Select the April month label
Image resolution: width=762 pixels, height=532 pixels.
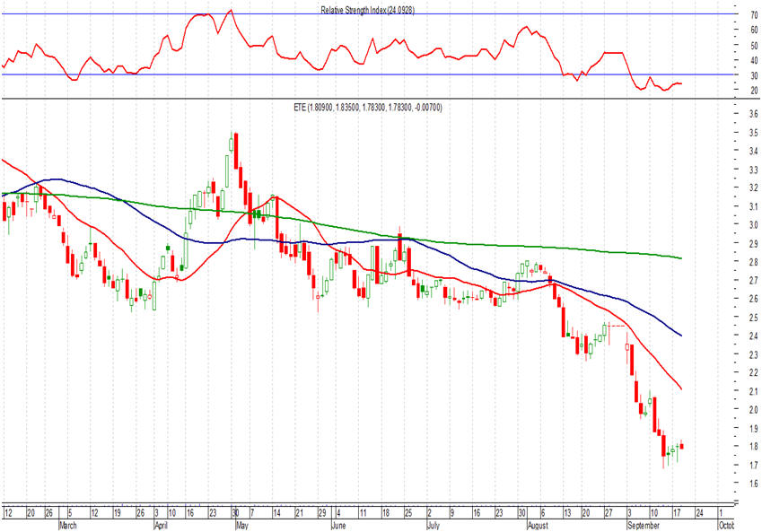point(161,525)
